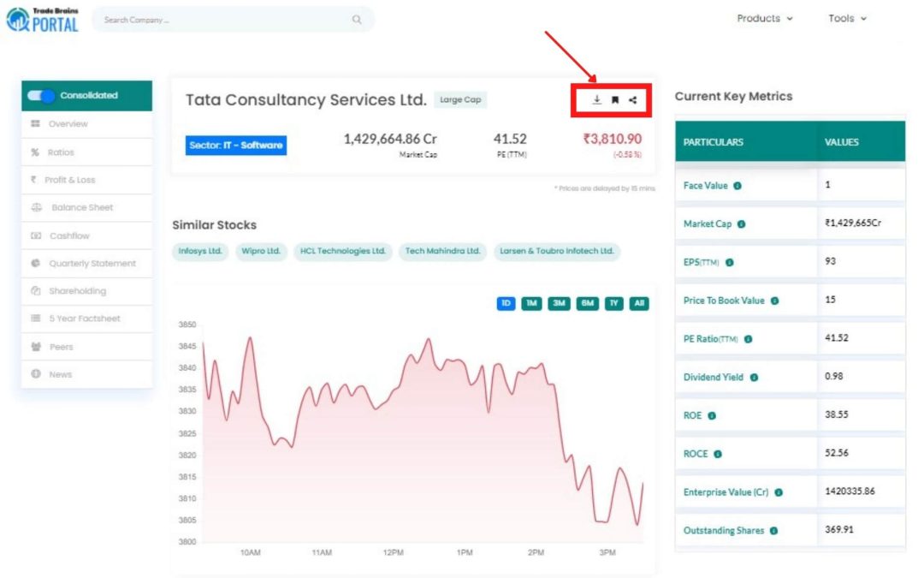Open the Profit & Loss section
The image size is (924, 578).
(86, 180)
